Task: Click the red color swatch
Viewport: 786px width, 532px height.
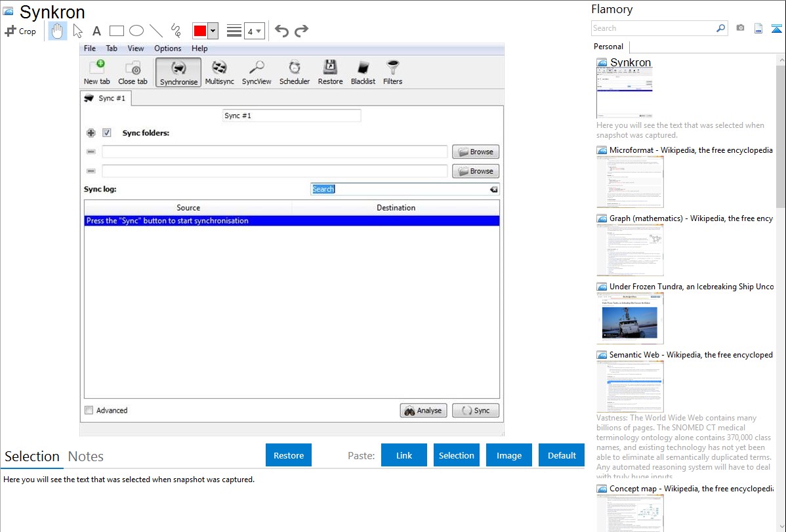Action: [x=200, y=31]
